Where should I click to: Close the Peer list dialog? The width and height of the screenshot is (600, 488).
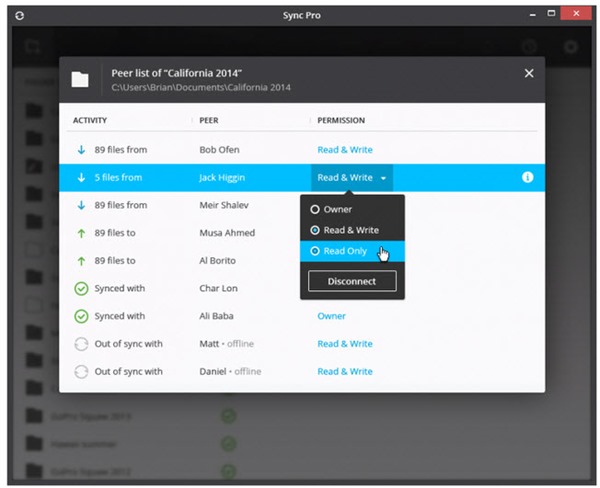(x=529, y=73)
